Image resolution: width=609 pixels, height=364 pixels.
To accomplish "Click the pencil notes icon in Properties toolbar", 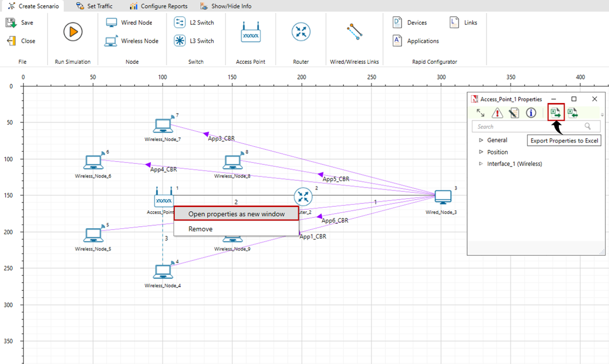I will pos(514,113).
